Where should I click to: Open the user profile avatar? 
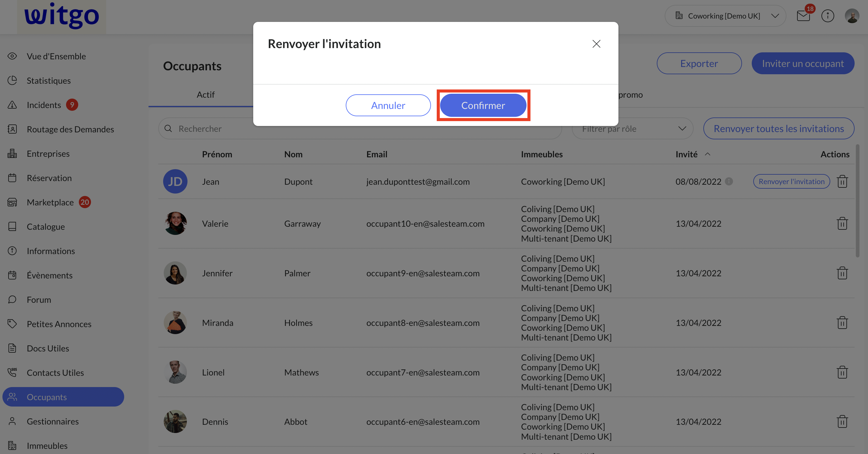tap(852, 16)
